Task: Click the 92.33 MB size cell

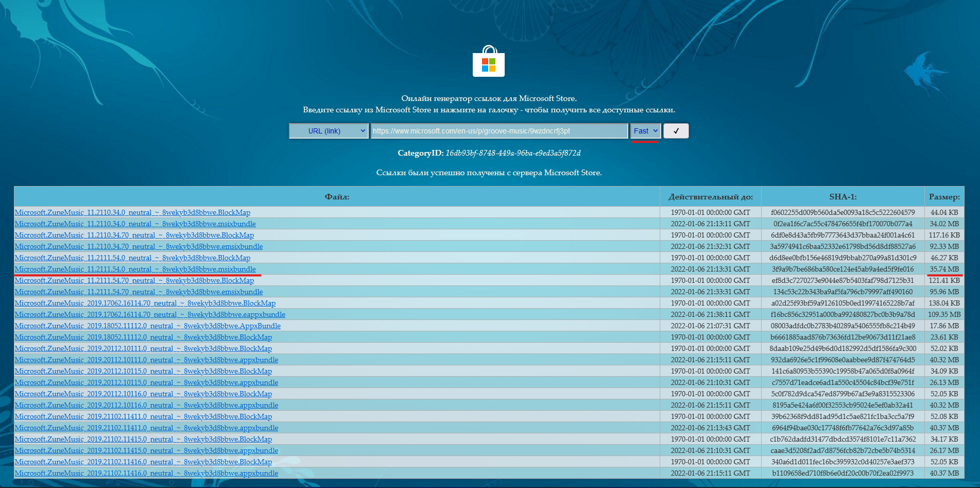Action: tap(944, 246)
